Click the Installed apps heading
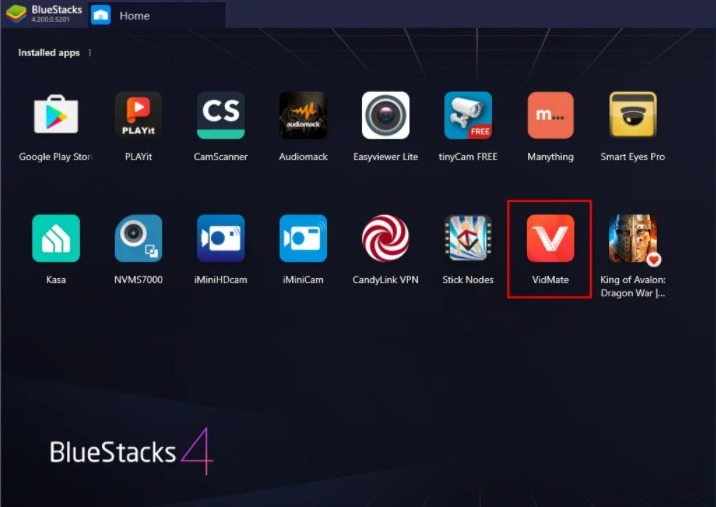 coord(48,53)
